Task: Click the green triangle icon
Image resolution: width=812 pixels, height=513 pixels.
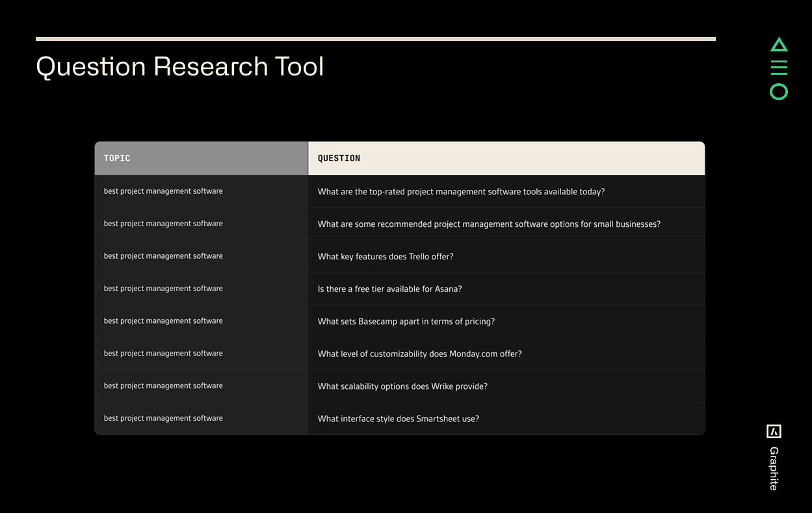Action: [779, 45]
